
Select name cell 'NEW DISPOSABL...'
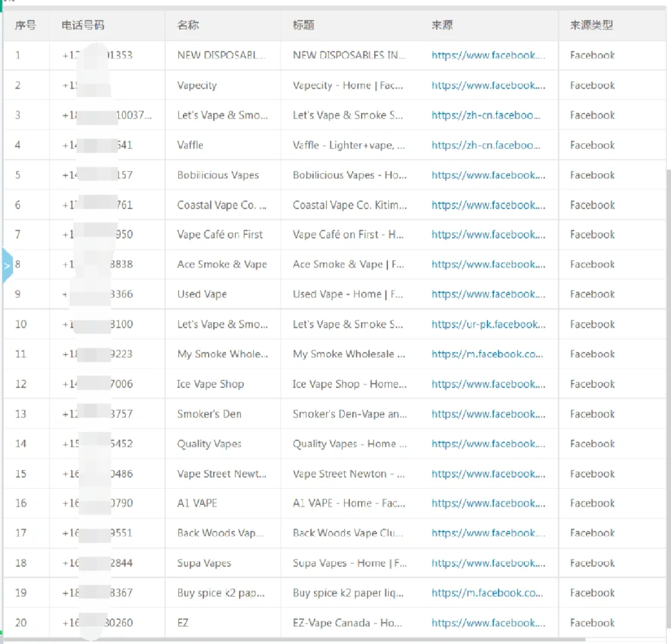(x=221, y=55)
